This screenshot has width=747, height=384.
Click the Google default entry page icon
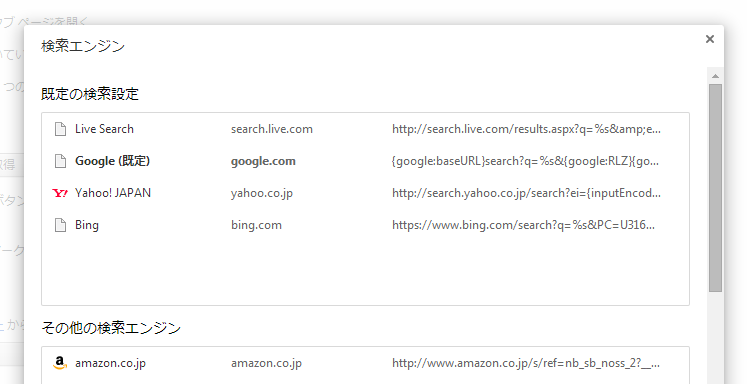[60, 161]
